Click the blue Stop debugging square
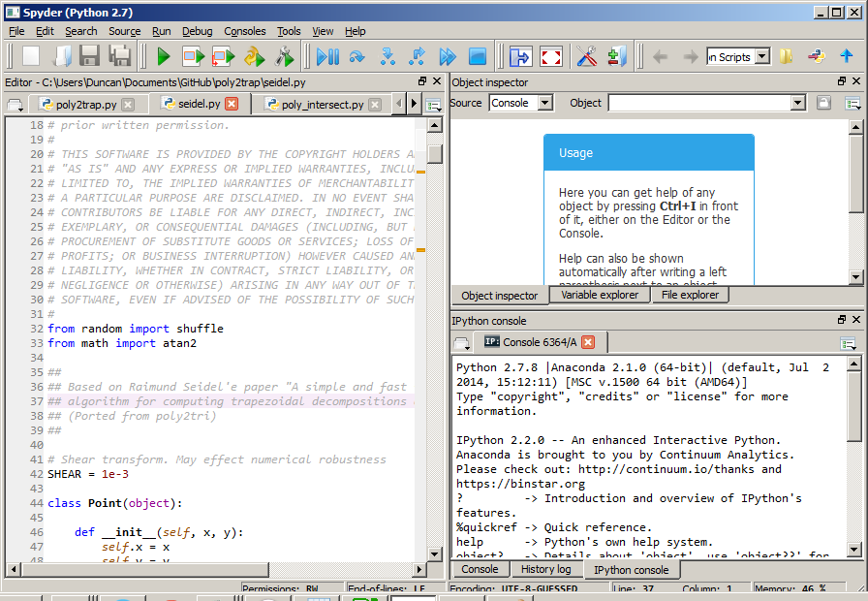Screen dimensions: 868x601 (x=478, y=57)
